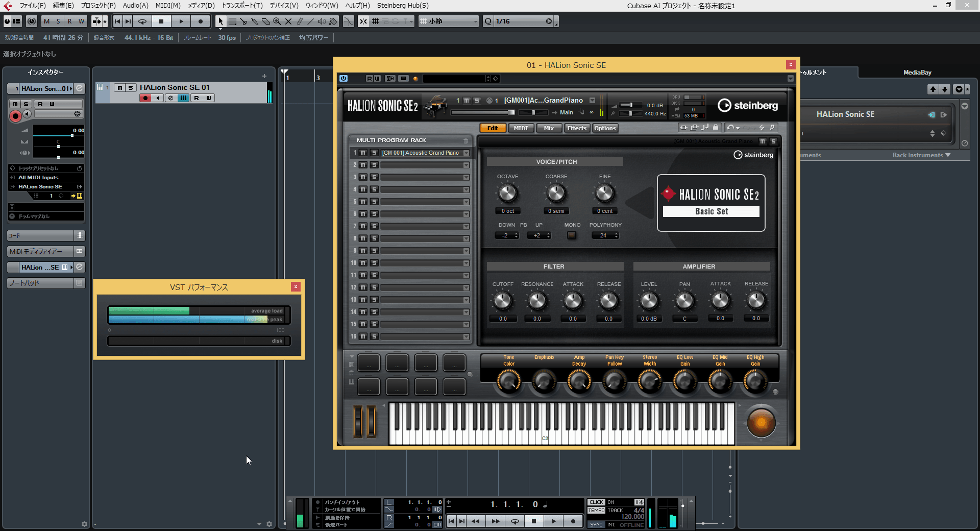980x531 pixels.
Task: Switch to HALion Effects tab
Action: pos(577,128)
